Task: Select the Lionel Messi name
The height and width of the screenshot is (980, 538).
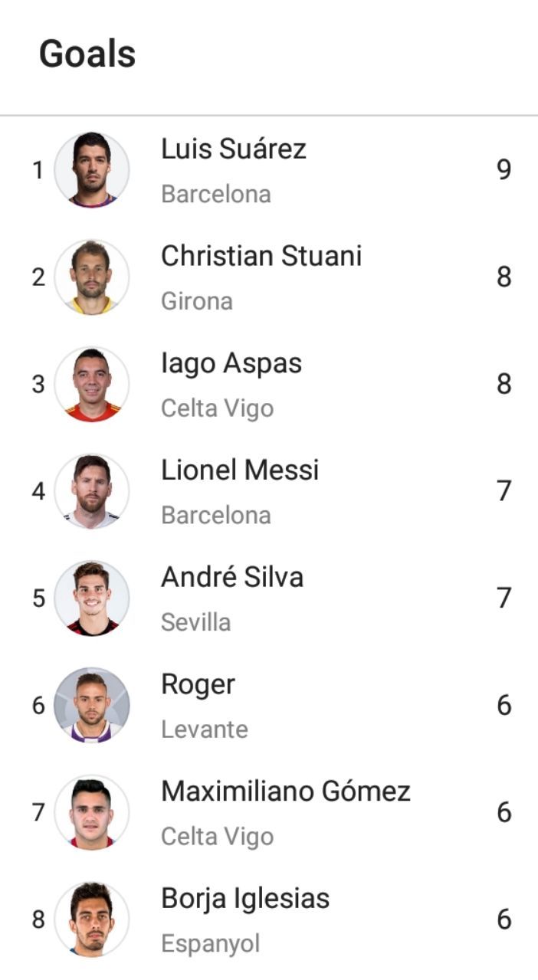Action: click(240, 470)
